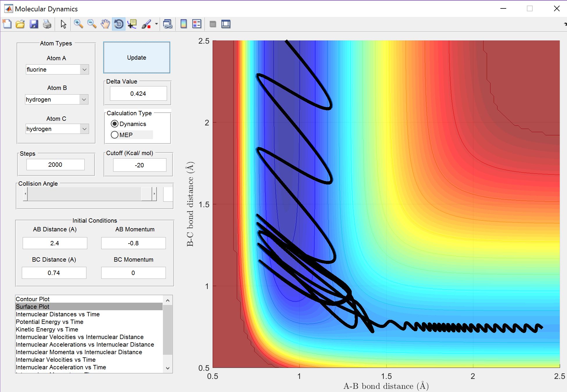Click the Insert Colorbar icon
Viewport: 567px width, 392px height.
(184, 24)
